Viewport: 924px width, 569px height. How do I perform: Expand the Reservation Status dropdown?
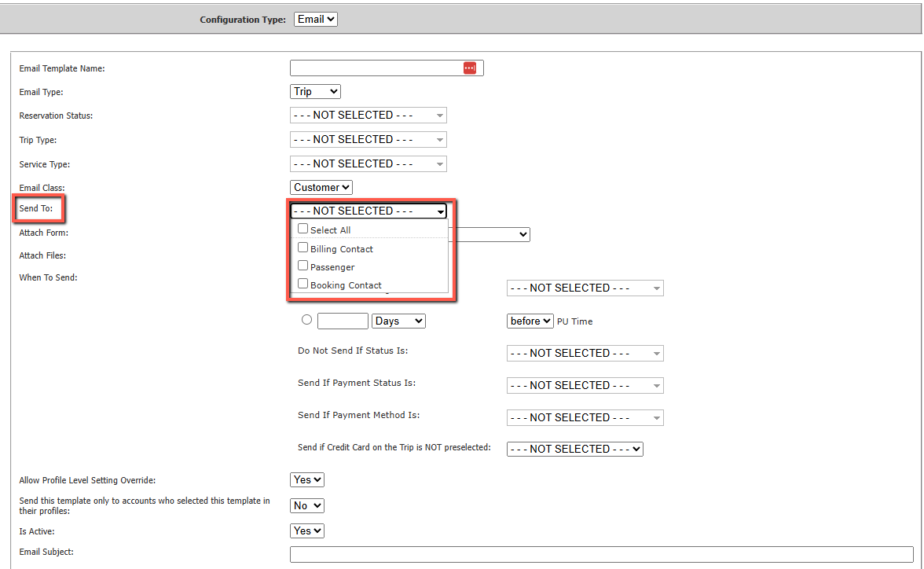tap(368, 115)
